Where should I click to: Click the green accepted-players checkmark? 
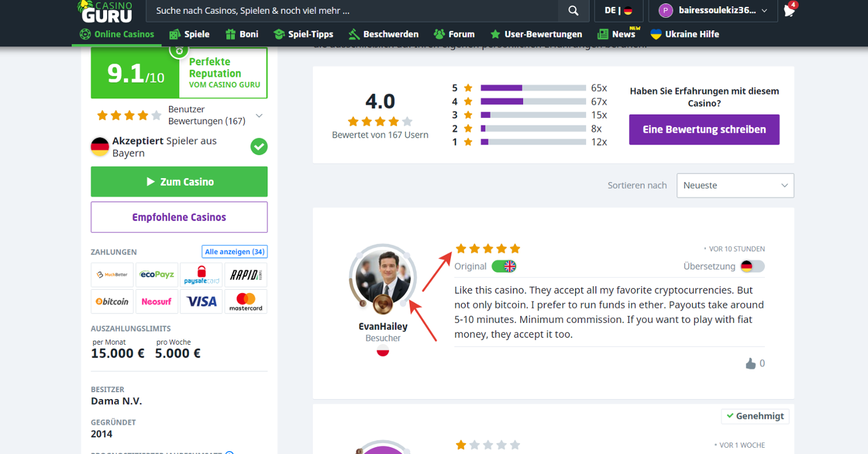coord(259,147)
